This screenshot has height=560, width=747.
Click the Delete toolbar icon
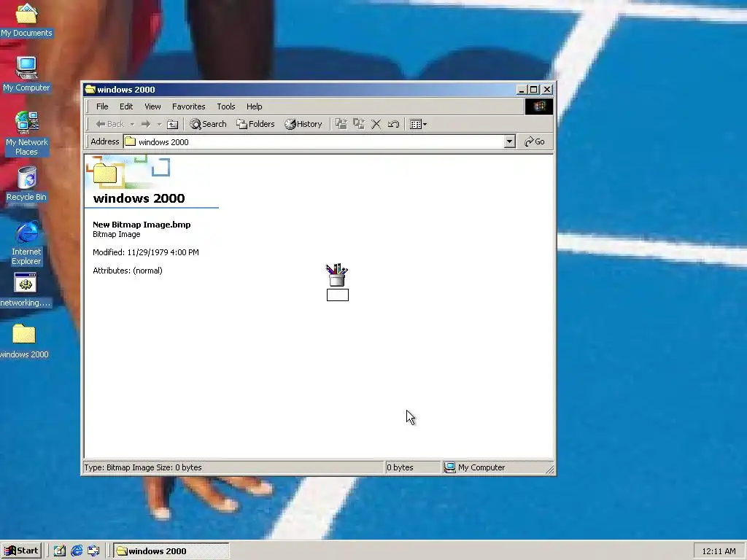coord(376,124)
